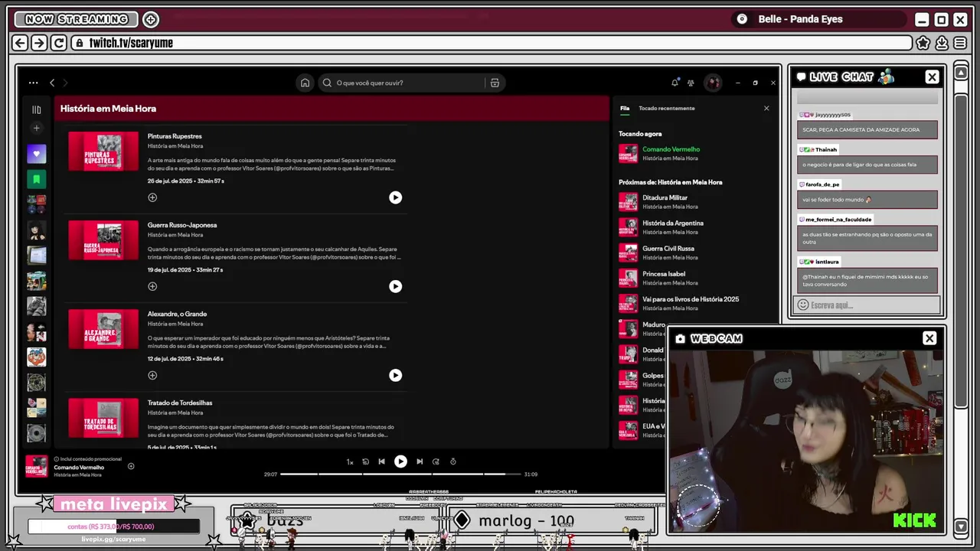Go back with Spotify left arrow

tap(52, 83)
